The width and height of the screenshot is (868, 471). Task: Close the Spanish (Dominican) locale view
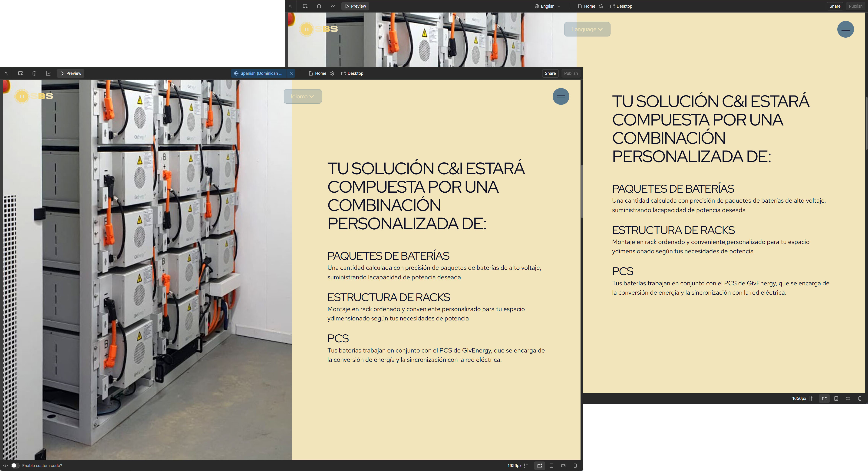point(291,73)
